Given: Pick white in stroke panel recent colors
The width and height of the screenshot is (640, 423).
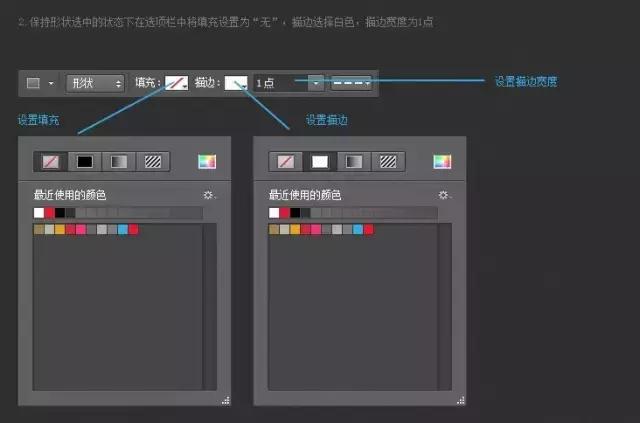Looking at the screenshot, I should tap(274, 213).
